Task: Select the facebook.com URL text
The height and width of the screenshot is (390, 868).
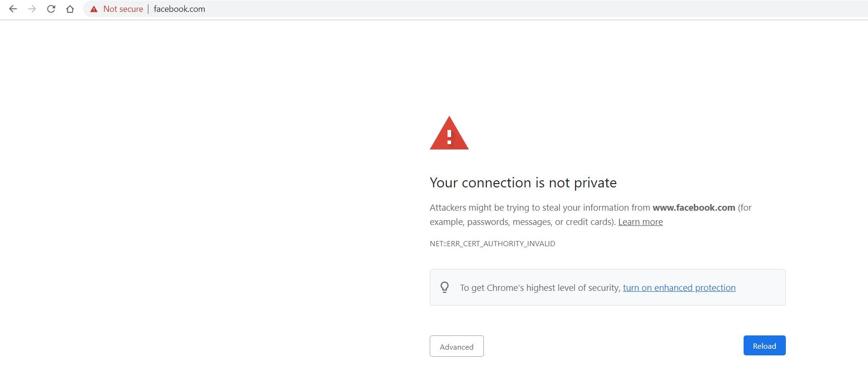Action: pyautogui.click(x=179, y=9)
